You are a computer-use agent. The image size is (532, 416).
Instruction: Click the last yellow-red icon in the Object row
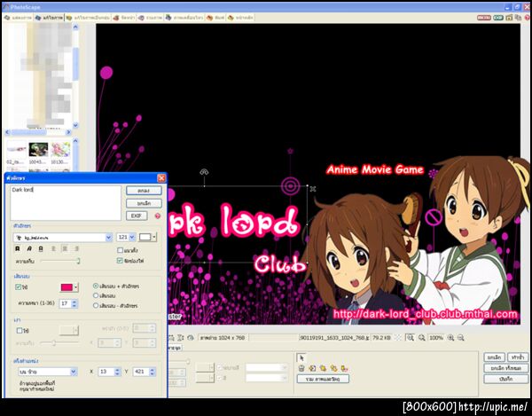[x=344, y=368]
